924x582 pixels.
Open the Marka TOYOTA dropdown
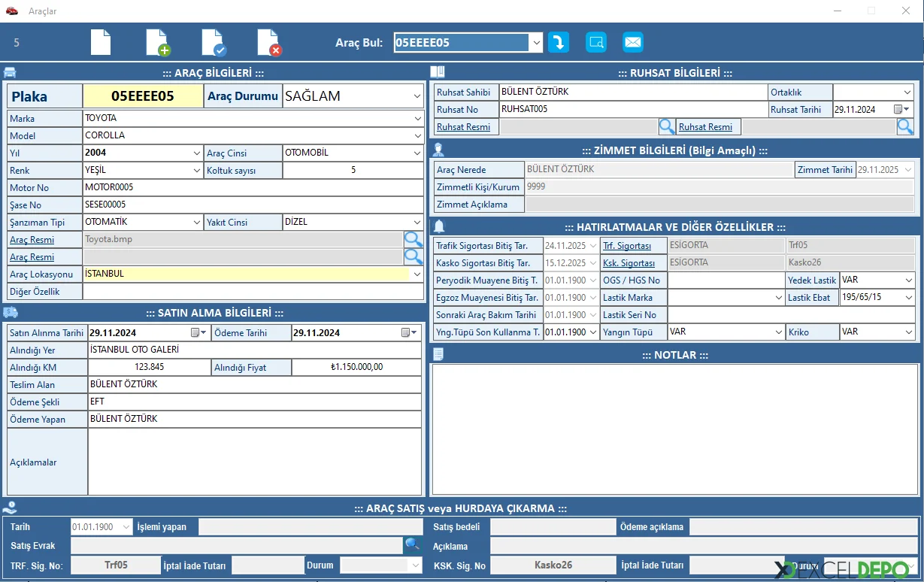[x=417, y=119]
